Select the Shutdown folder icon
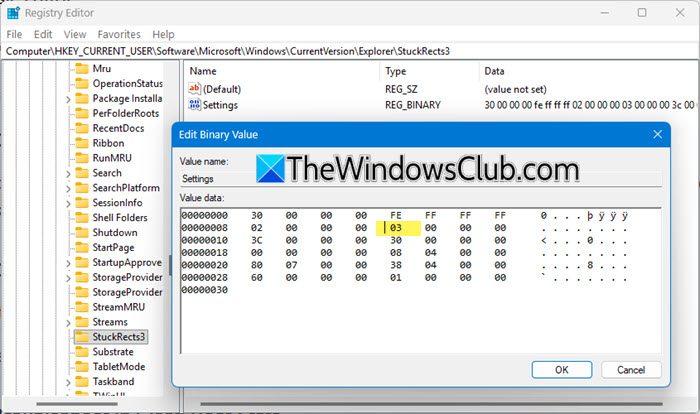The height and width of the screenshot is (414, 700). (x=82, y=232)
